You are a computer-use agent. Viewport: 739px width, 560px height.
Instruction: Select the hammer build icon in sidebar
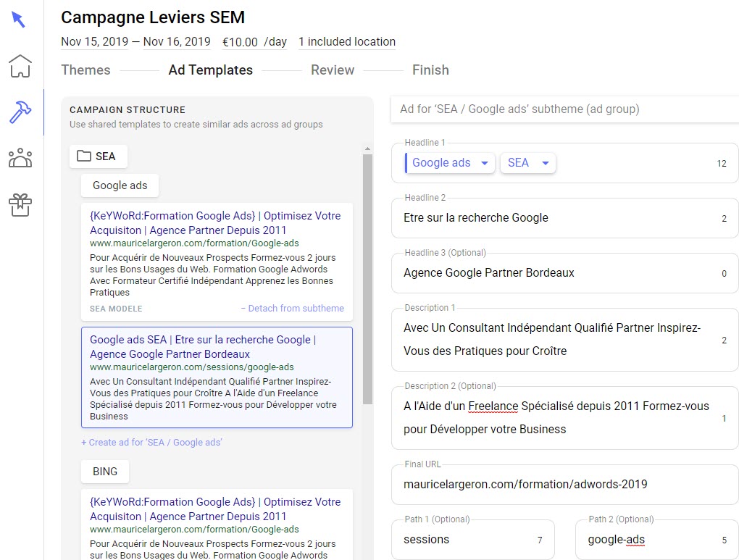[x=20, y=112]
